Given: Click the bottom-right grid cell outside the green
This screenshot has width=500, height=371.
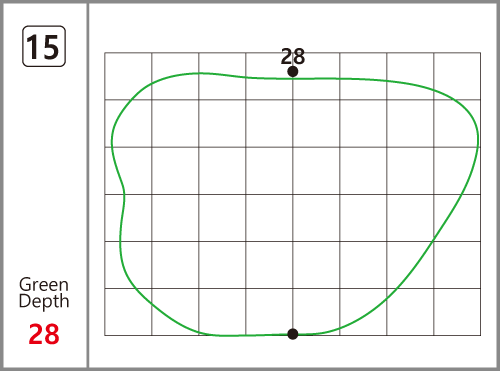Looking at the screenshot, I should click(x=457, y=312).
